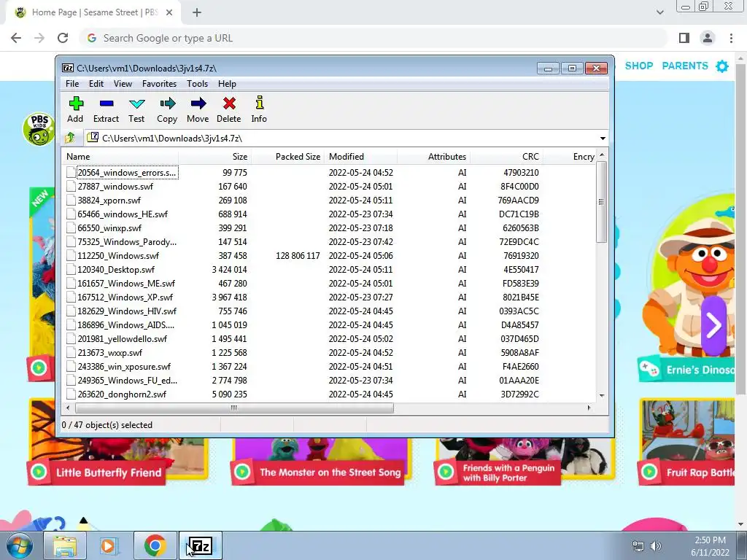Click the Copy toolbar icon
This screenshot has height=560, width=747.
[x=168, y=104]
